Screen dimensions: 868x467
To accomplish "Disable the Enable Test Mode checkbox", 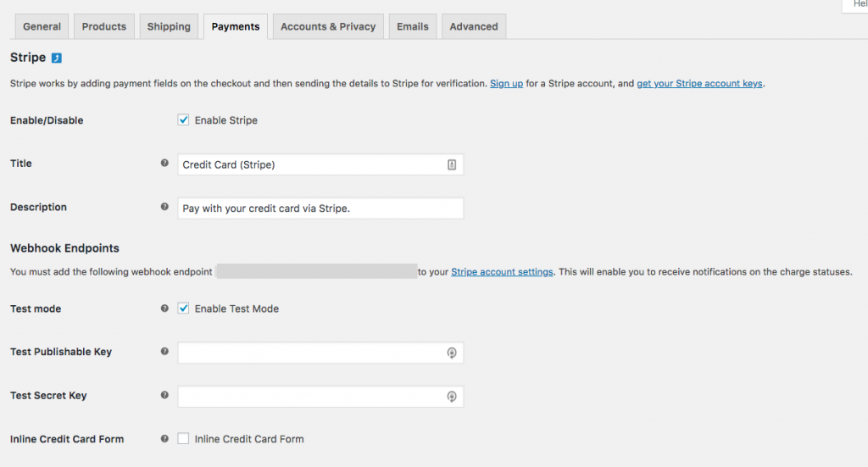I will [x=183, y=309].
